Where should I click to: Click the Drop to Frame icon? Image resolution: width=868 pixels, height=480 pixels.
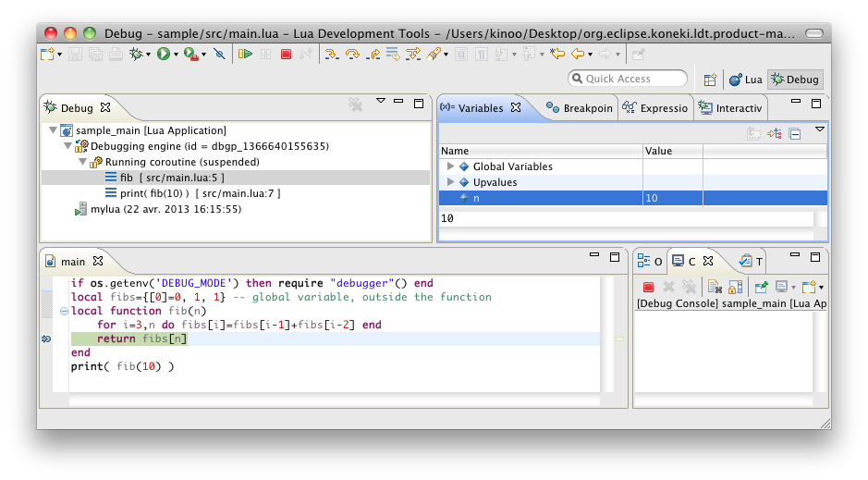[393, 55]
